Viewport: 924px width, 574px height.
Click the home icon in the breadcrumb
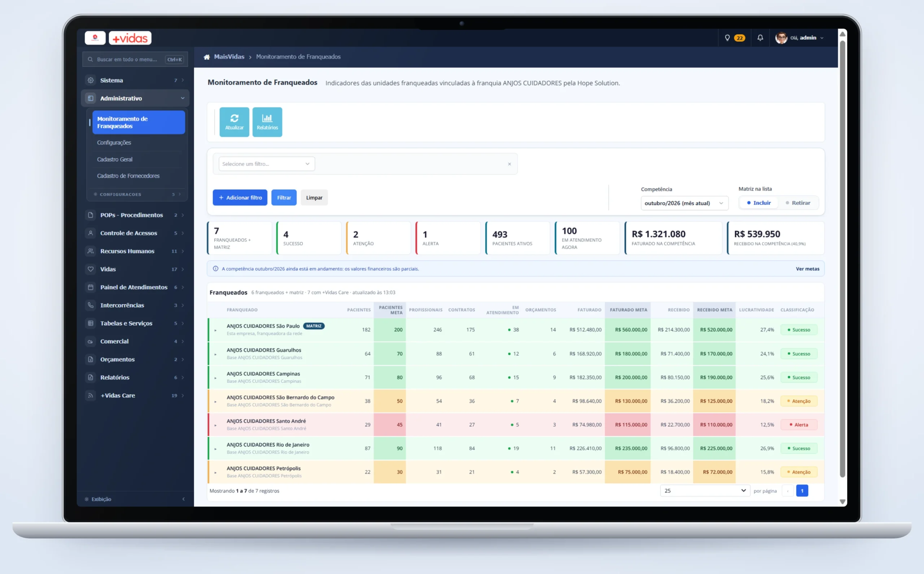206,57
